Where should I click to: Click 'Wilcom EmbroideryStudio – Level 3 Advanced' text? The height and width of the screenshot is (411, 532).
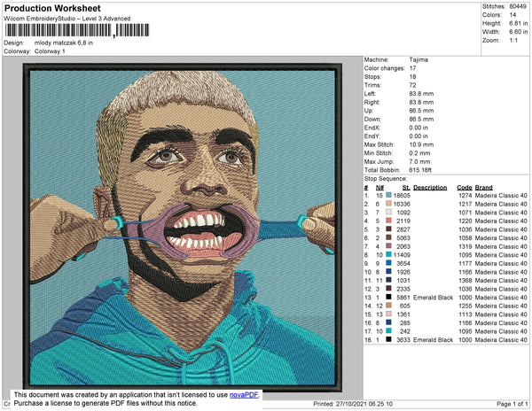[x=67, y=19]
